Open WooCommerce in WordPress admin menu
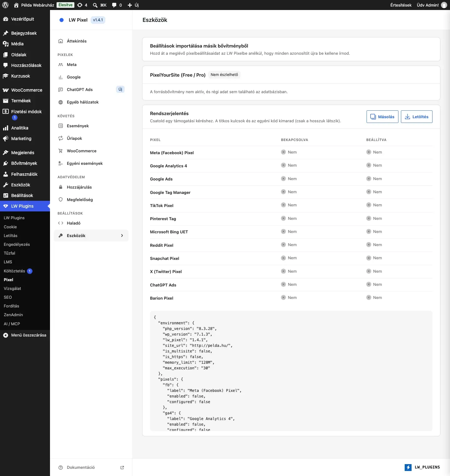The width and height of the screenshot is (450, 476). pos(25,90)
